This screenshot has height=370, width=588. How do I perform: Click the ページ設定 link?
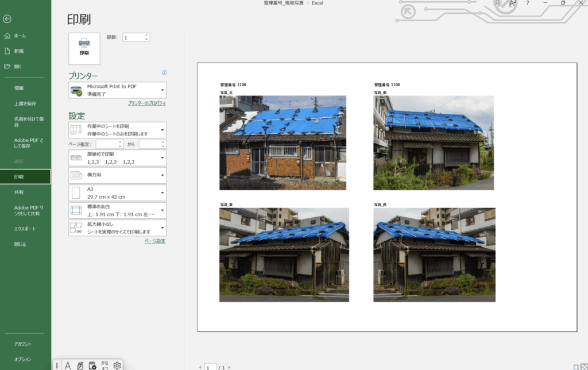pyautogui.click(x=155, y=241)
